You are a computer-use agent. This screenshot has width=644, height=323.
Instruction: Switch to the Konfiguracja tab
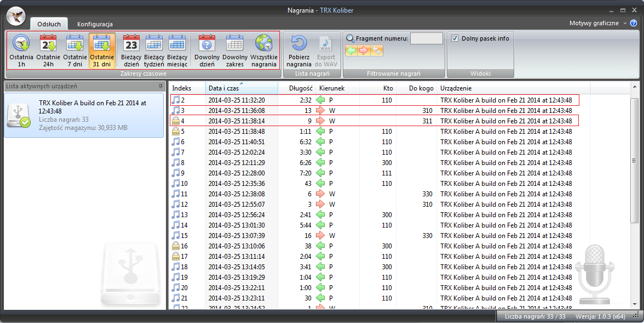coord(95,24)
